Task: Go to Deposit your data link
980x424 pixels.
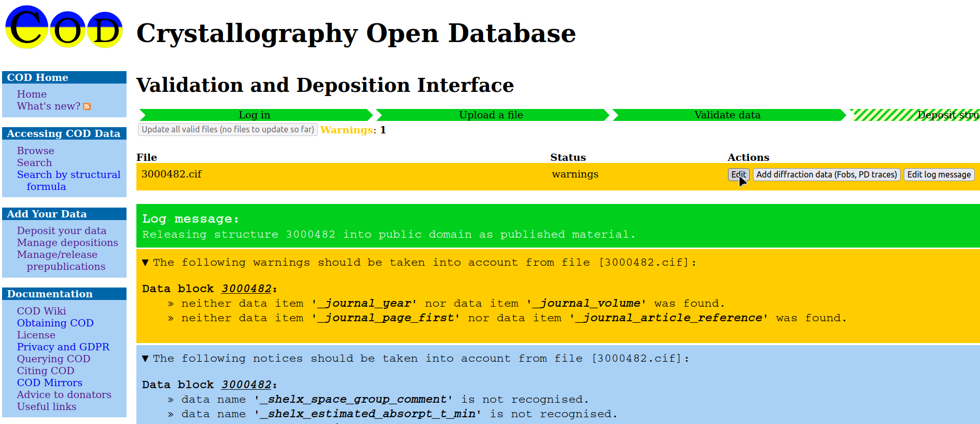Action: [x=61, y=230]
